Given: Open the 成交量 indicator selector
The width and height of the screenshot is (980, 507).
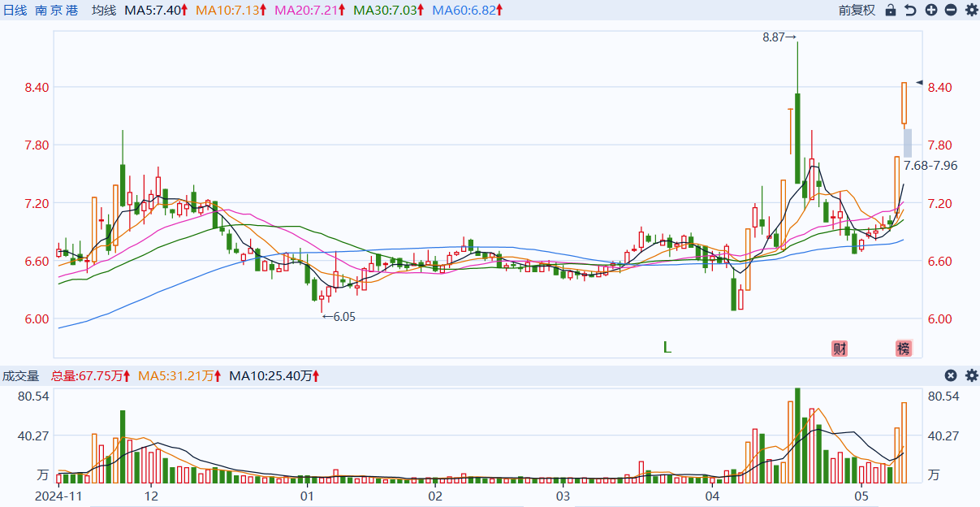Looking at the screenshot, I should (x=21, y=375).
